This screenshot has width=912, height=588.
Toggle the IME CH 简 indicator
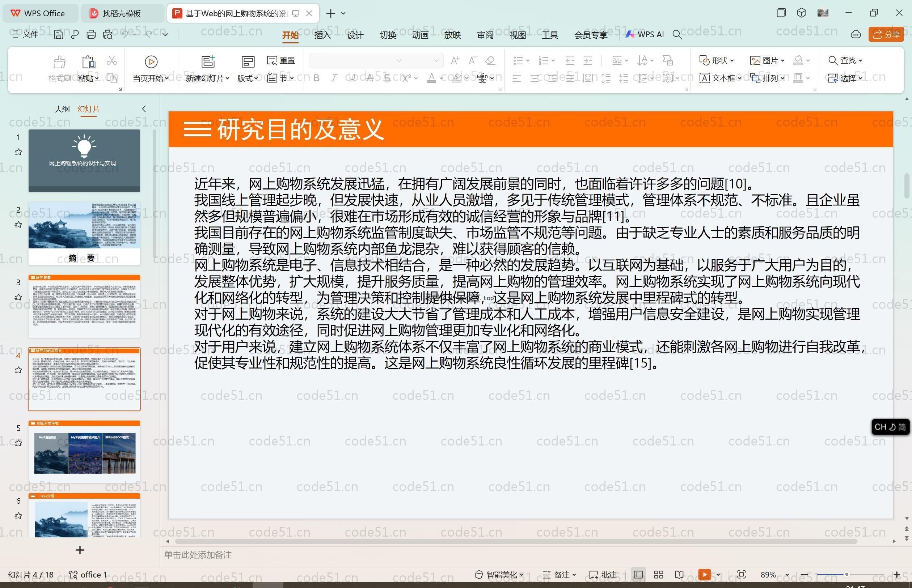tap(890, 427)
